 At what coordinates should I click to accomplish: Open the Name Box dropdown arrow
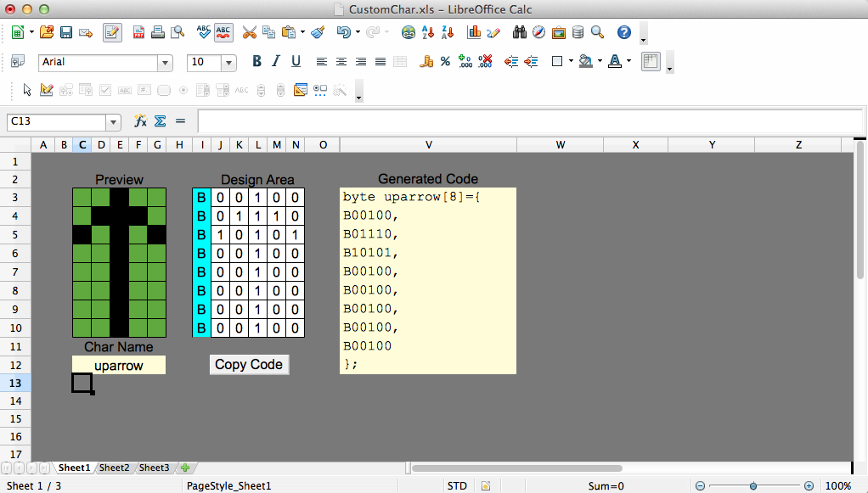point(113,122)
